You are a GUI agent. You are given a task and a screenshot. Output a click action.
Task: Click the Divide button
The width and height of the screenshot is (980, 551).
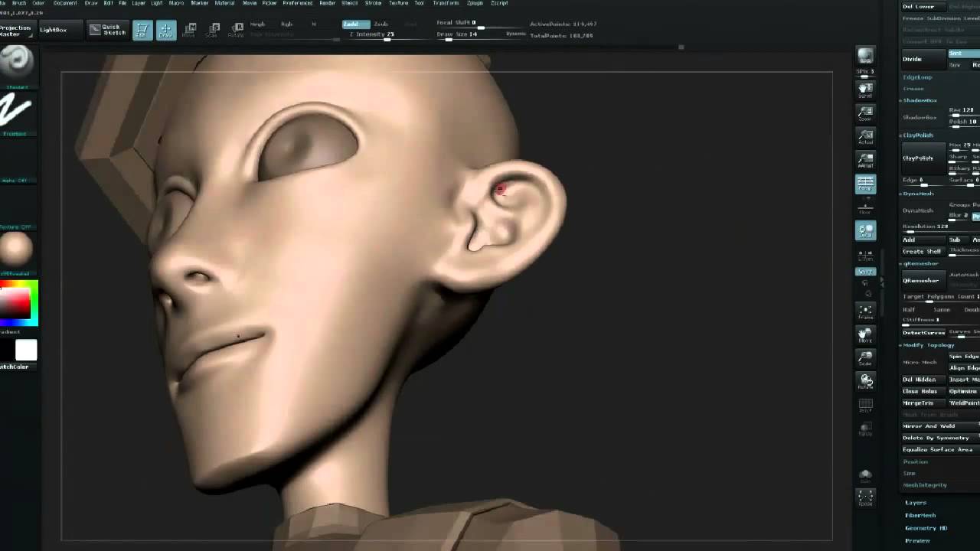[x=923, y=59]
